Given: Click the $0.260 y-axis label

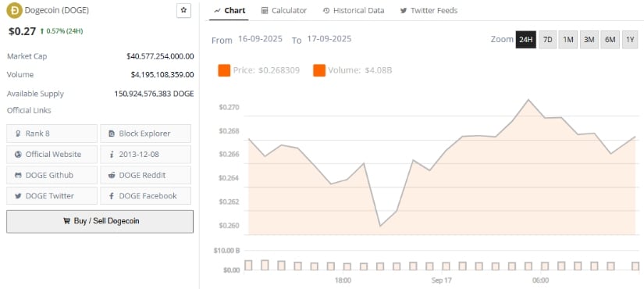Looking at the screenshot, I should pyautogui.click(x=229, y=225).
